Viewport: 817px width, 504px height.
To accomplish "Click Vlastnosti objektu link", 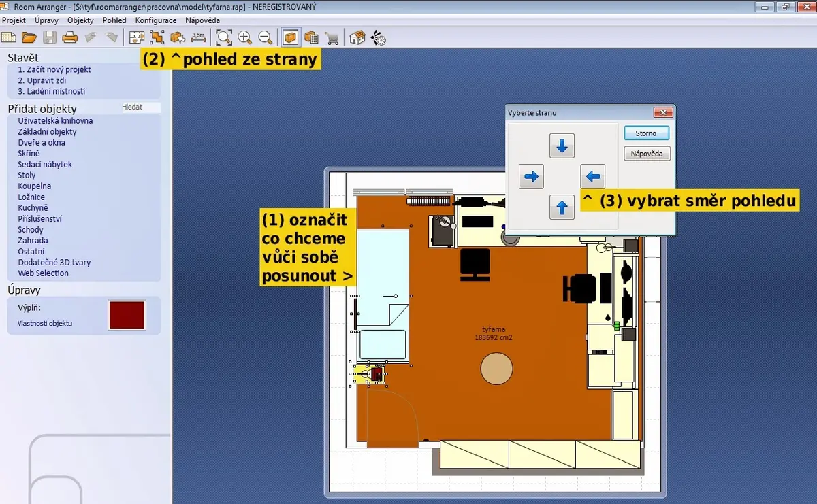I will tap(45, 324).
